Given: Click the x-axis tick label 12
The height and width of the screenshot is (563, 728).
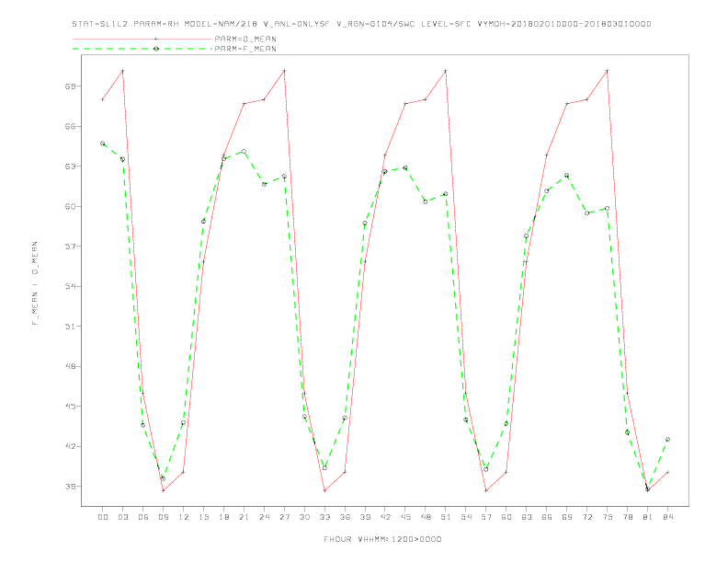Looking at the screenshot, I should tap(184, 517).
